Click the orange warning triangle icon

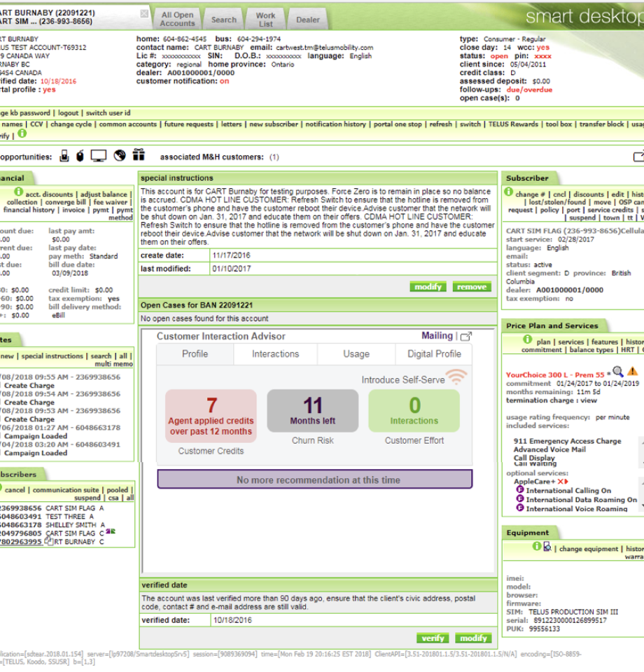point(632,372)
